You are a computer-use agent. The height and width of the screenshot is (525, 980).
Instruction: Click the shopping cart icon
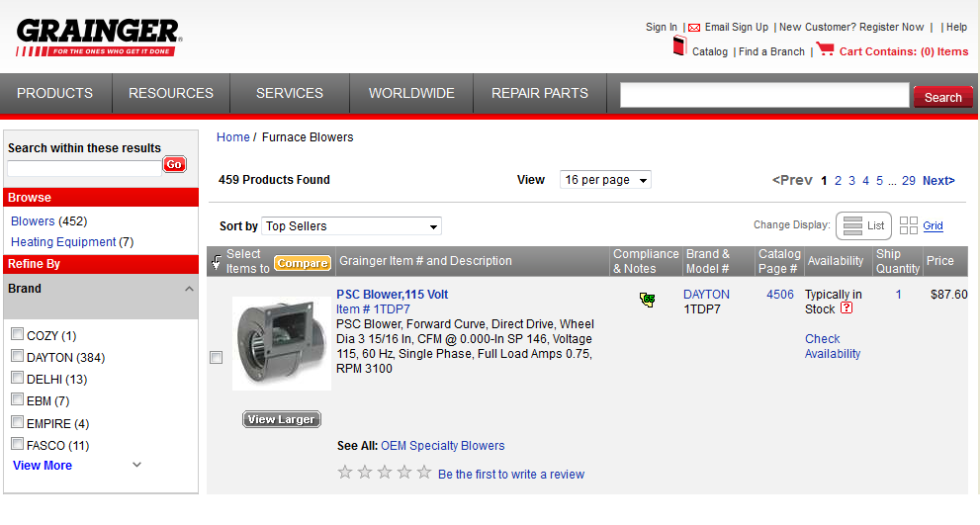click(825, 48)
